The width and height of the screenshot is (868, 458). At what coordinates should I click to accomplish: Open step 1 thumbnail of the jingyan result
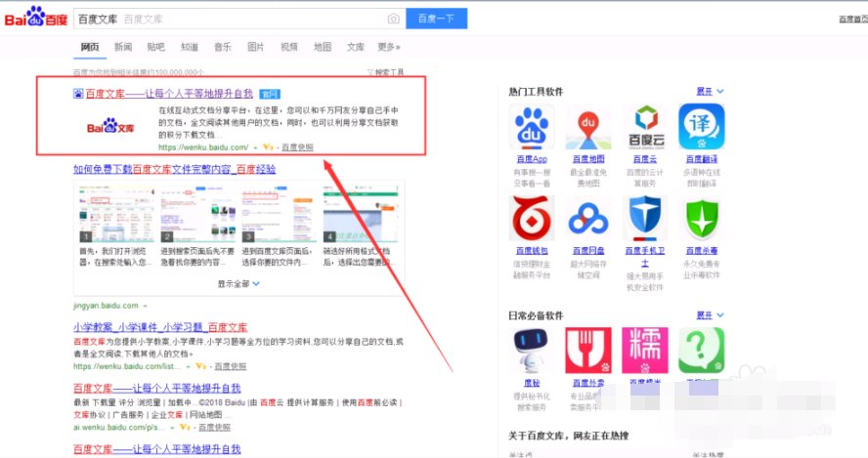116,214
